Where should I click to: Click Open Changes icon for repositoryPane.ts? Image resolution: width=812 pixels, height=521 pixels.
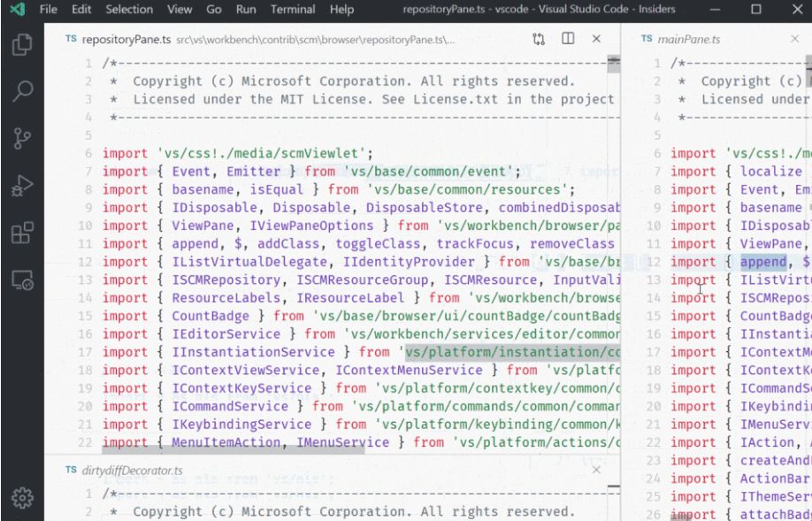(x=539, y=39)
